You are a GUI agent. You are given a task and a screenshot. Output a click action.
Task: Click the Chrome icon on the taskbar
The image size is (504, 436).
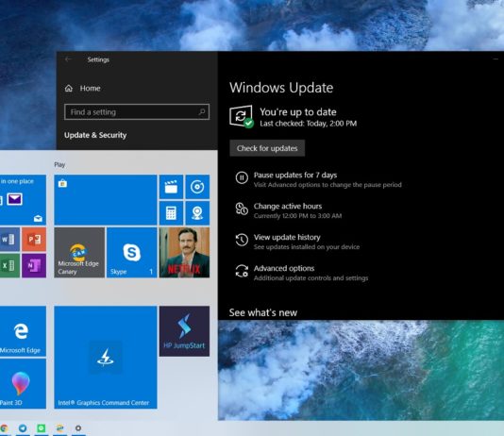point(4,428)
